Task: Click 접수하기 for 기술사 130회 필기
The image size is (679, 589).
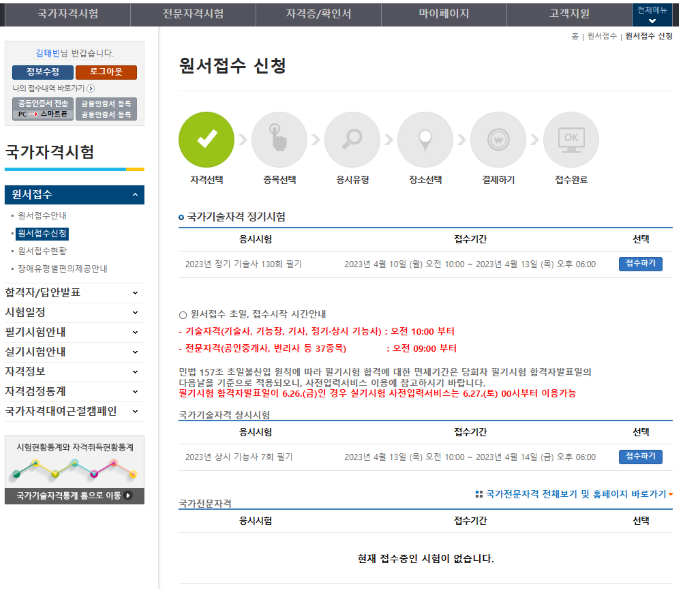Action: pos(640,264)
